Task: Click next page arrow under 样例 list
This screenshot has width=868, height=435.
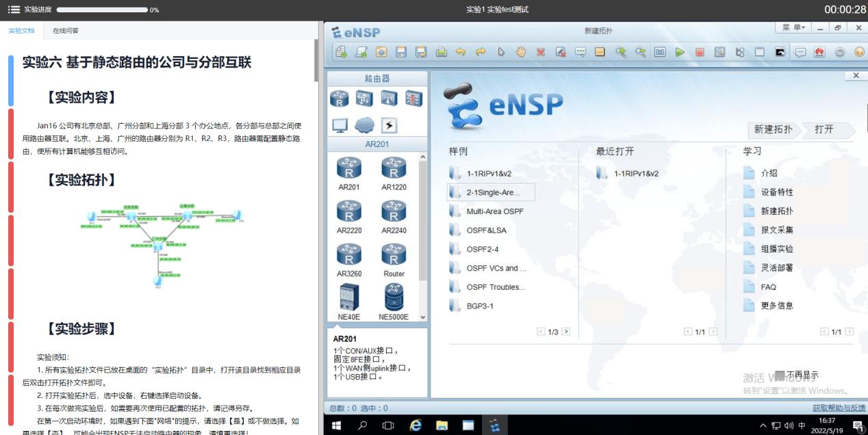Action: click(x=564, y=331)
